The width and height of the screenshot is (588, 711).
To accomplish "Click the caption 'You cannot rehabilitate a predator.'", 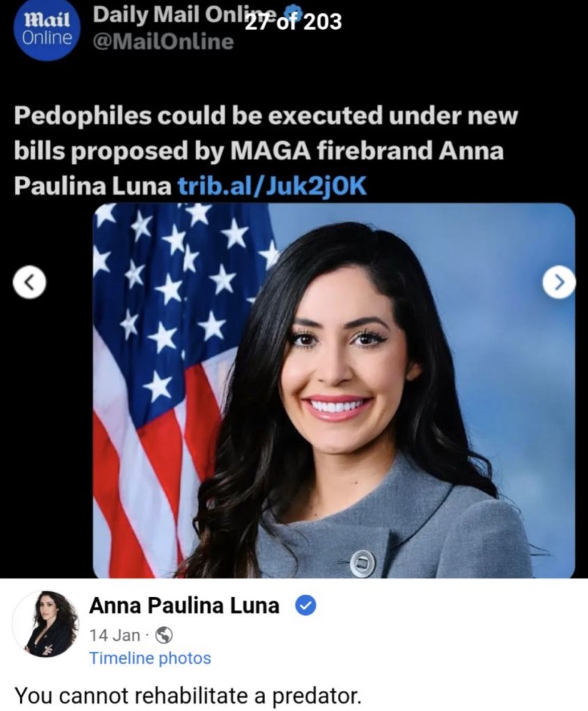I will 188,695.
